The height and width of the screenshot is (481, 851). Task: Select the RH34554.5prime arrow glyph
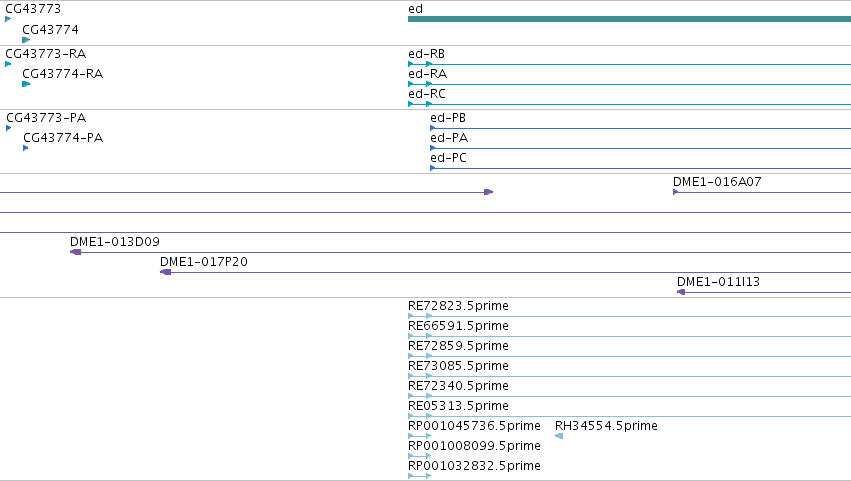[x=559, y=436]
